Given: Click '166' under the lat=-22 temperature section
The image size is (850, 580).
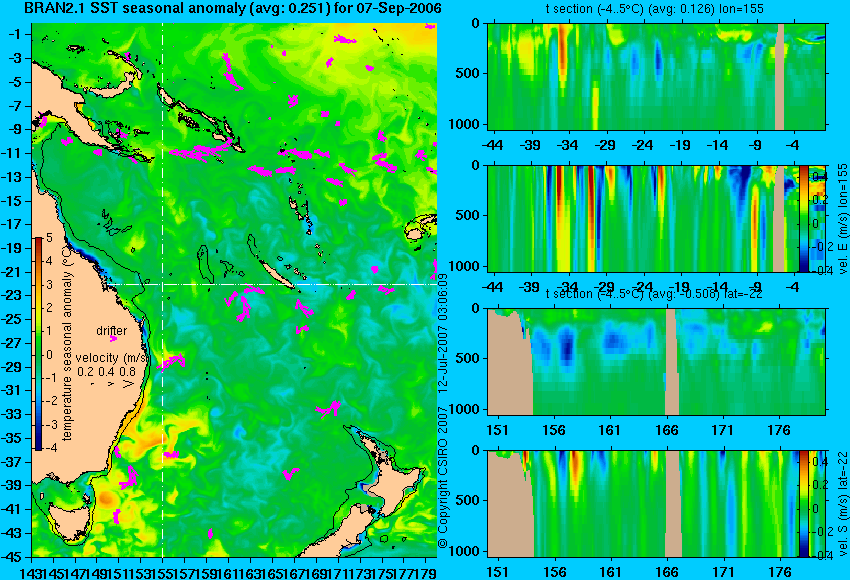Looking at the screenshot, I should (666, 430).
